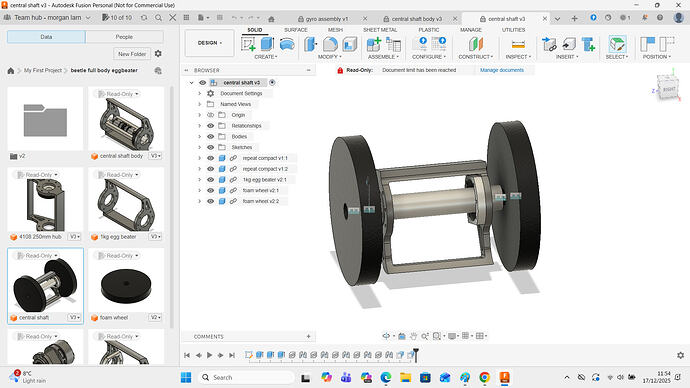
Task: Select the Press Pull modify tool
Action: click(x=311, y=44)
